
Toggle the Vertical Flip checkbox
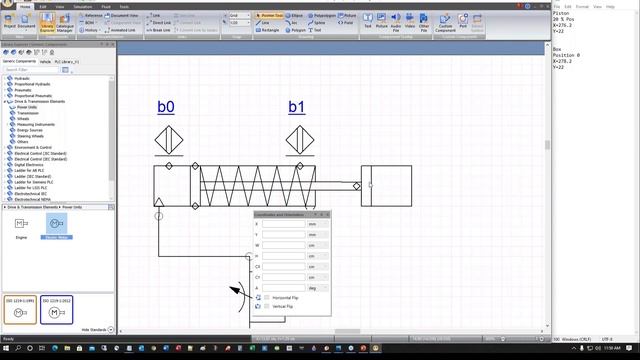pyautogui.click(x=267, y=306)
